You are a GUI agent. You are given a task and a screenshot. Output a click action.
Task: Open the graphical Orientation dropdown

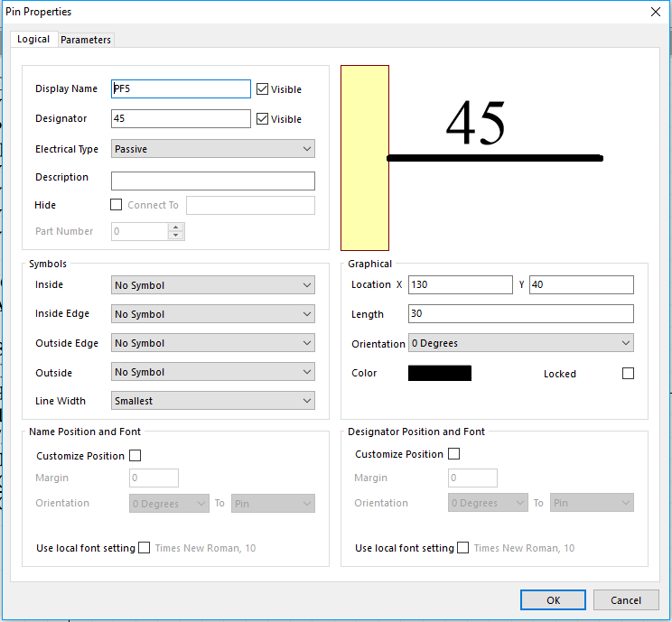pos(520,344)
